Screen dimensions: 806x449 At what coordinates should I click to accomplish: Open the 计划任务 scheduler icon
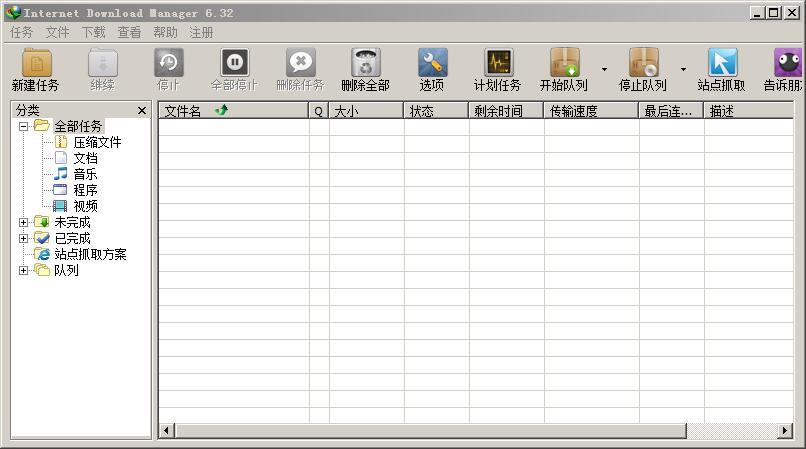[498, 63]
